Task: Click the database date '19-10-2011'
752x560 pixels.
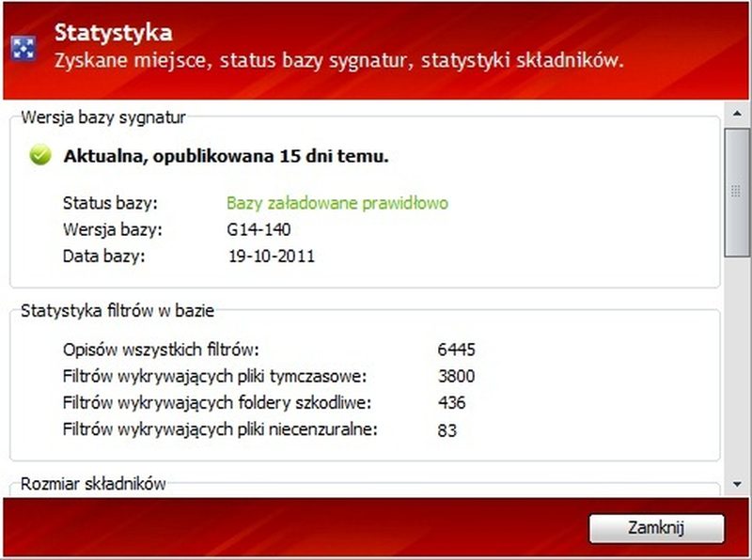Action: (x=272, y=256)
